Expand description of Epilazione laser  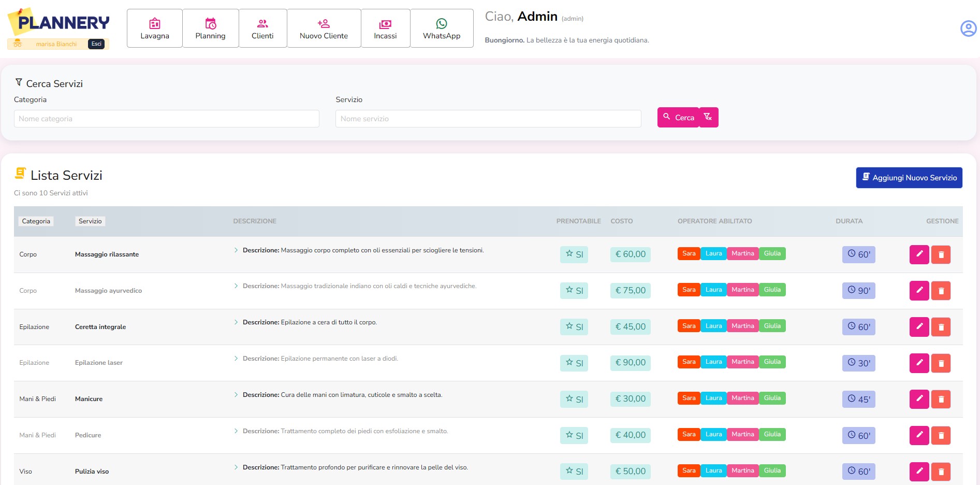(236, 359)
